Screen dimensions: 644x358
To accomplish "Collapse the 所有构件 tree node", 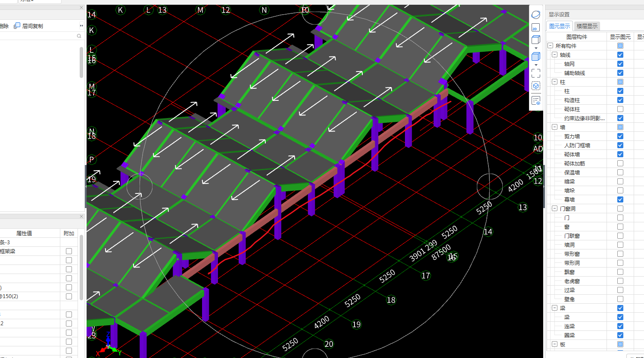I will [x=550, y=46].
